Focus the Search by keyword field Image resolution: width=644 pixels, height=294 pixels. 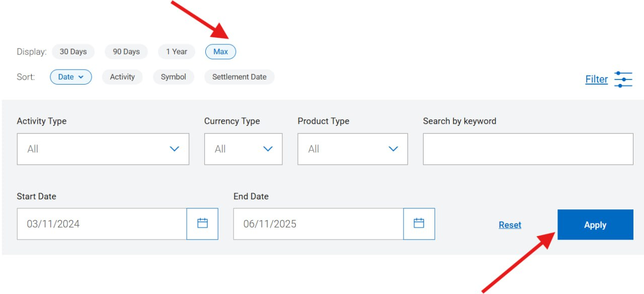[x=528, y=149]
